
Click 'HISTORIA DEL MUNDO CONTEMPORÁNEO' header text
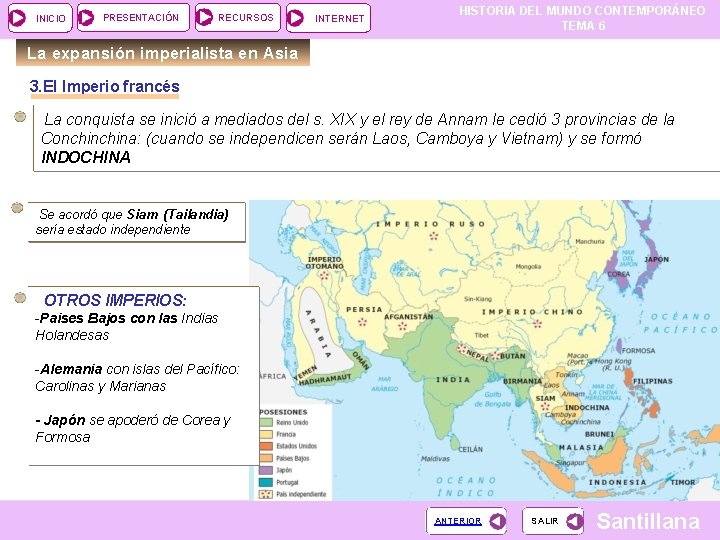coord(582,11)
